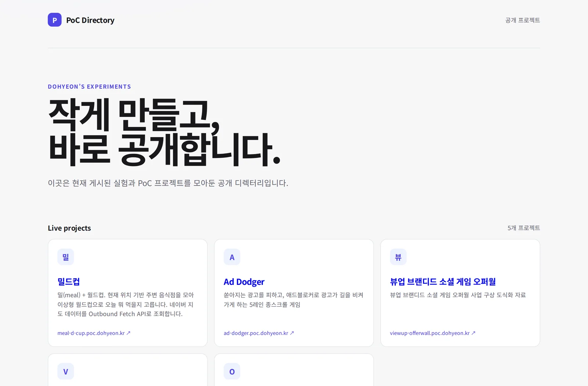Click the 작게 만들고, 바로 공개합니다. headline
This screenshot has height=386, width=588.
(x=164, y=132)
